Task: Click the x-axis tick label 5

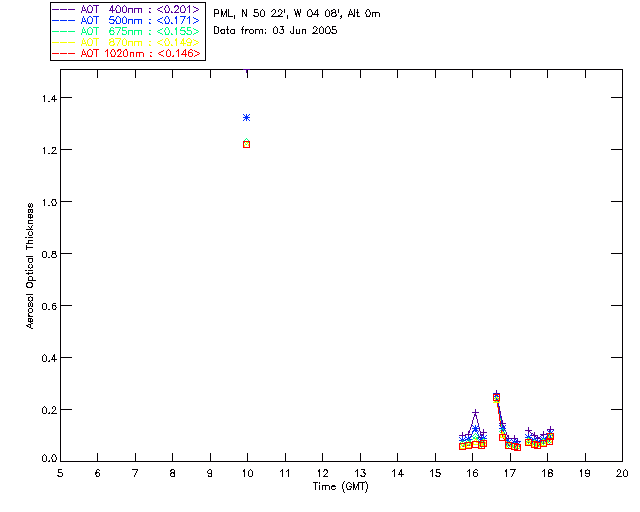Action: click(x=60, y=473)
